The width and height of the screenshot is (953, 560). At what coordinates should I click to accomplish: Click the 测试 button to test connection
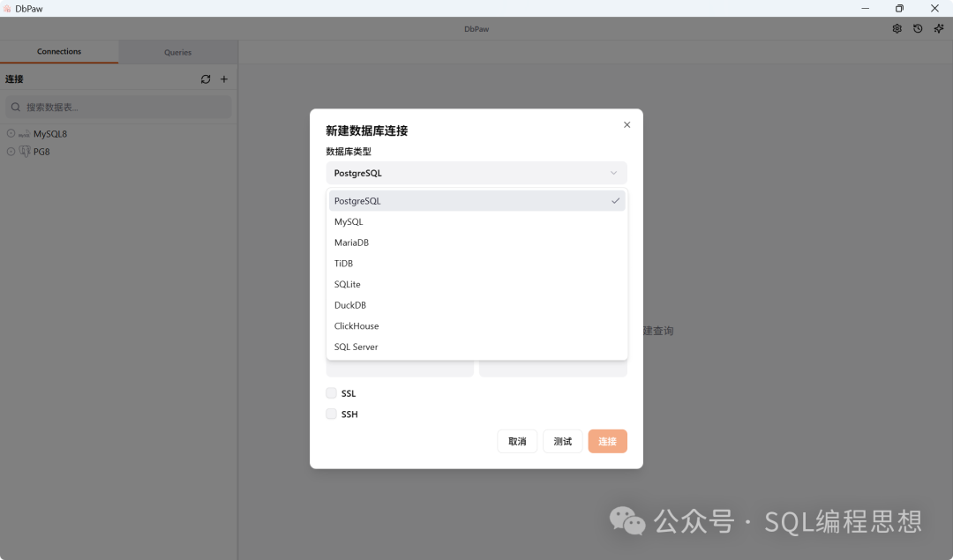tap(562, 441)
